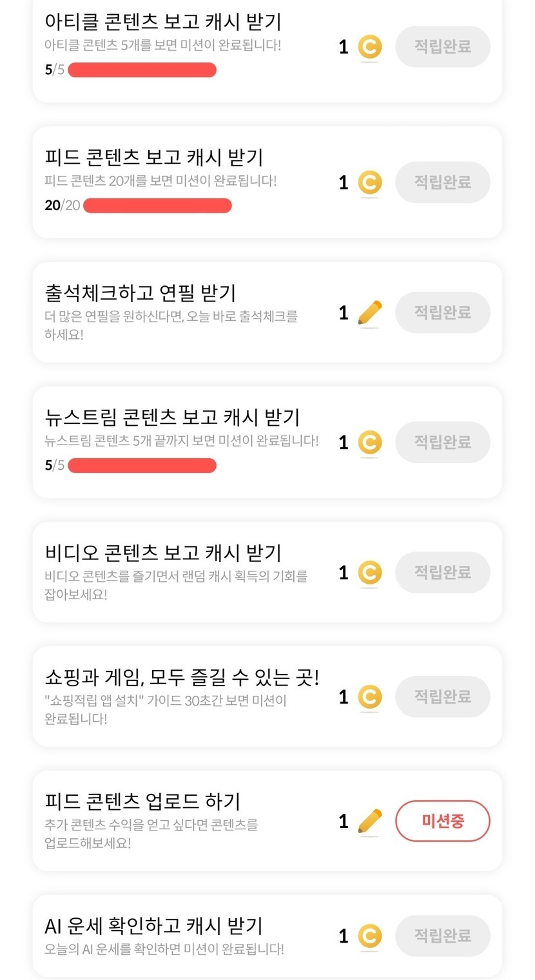Tap the coin icon for 쇼핑과 게임 mission

(369, 697)
